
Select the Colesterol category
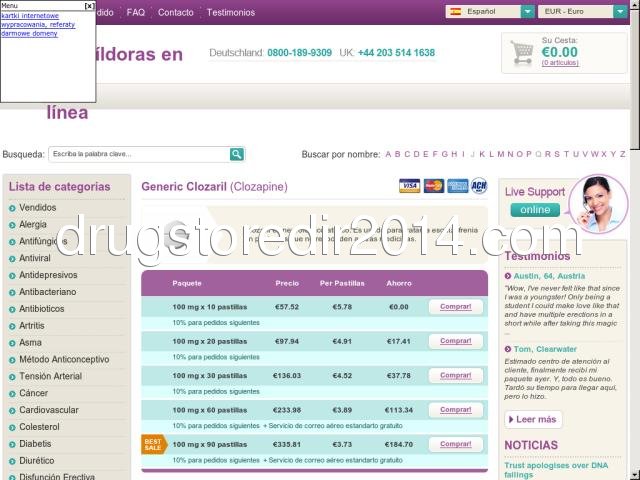point(39,427)
